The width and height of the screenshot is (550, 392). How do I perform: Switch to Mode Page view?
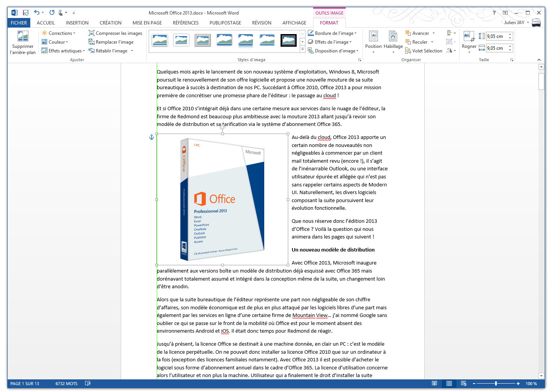449,383
